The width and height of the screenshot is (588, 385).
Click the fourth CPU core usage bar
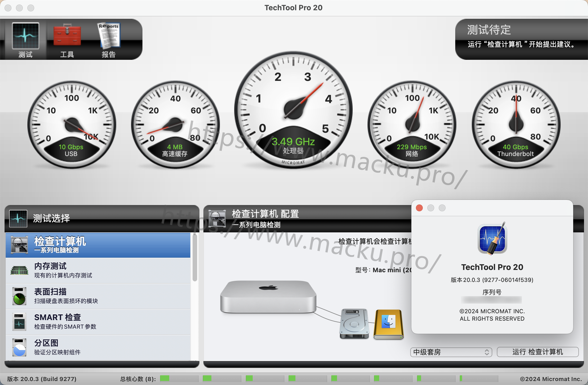pyautogui.click(x=308, y=378)
